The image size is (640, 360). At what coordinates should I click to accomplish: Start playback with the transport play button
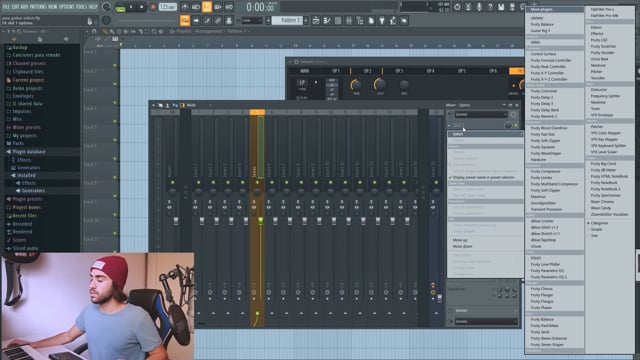[x=131, y=7]
